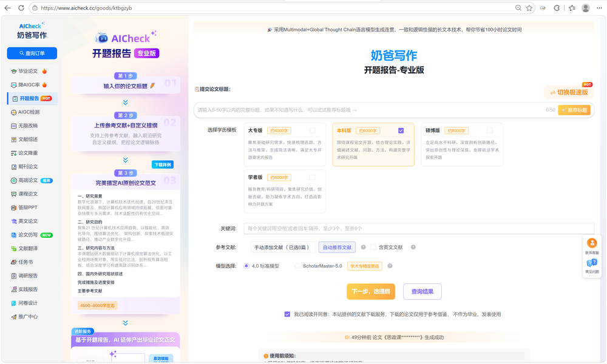
Task: Click the 查询订单 button in sidebar
Action: pos(32,53)
